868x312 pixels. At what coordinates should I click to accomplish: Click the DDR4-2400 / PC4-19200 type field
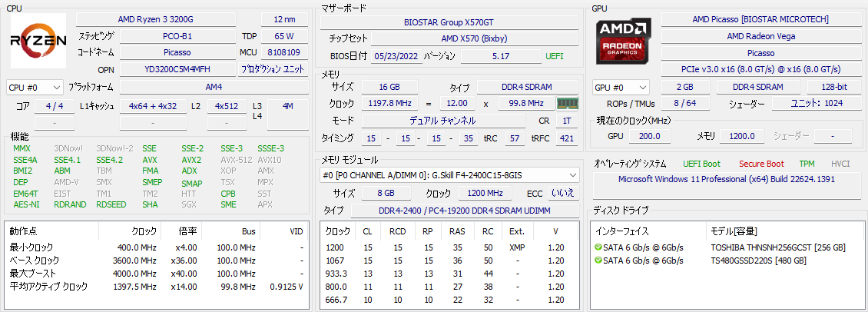[x=465, y=211]
